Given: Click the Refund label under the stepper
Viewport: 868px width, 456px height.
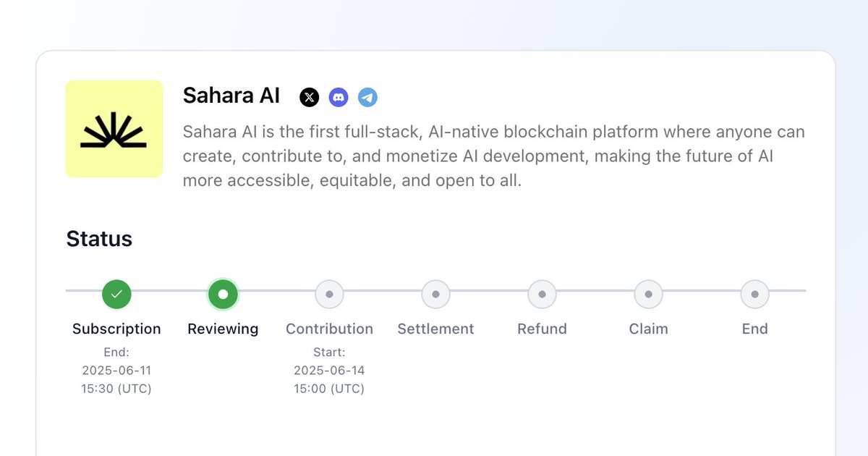Looking at the screenshot, I should pos(542,329).
